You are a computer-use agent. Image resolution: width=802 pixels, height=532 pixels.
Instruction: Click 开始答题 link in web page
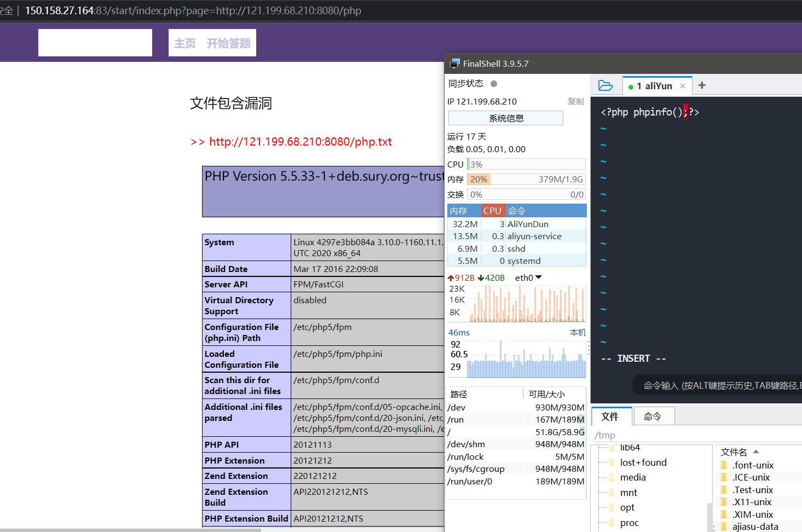[229, 43]
